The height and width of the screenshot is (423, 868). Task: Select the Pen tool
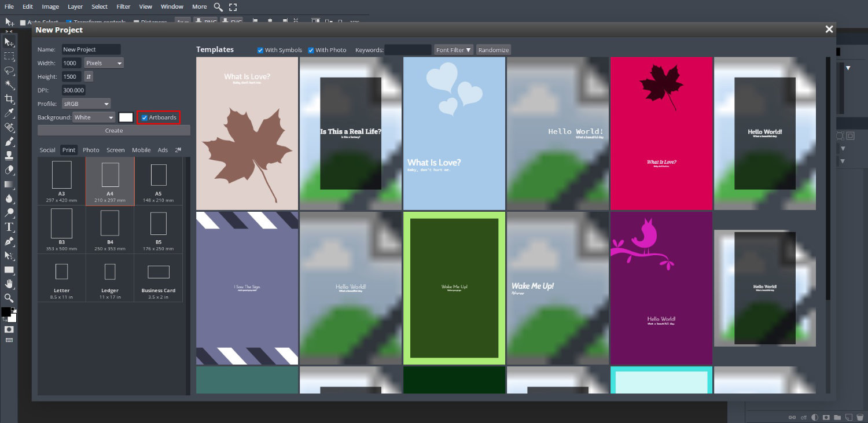click(x=9, y=241)
